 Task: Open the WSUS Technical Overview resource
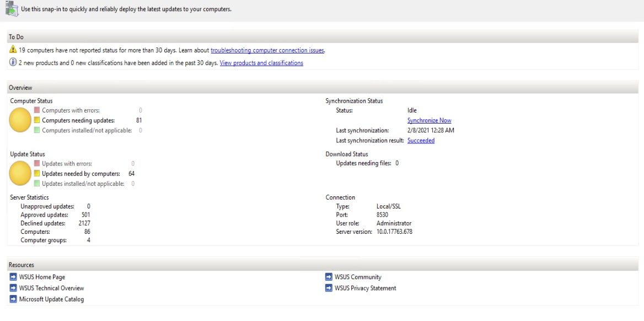click(52, 288)
